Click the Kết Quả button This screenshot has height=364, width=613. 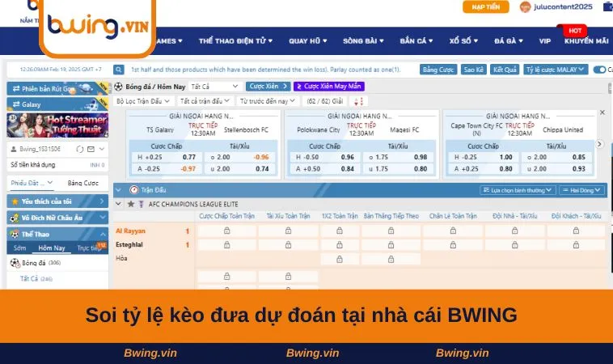tap(505, 70)
